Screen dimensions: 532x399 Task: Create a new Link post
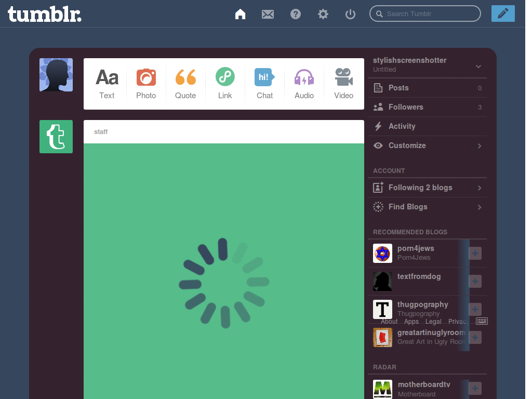coord(225,84)
